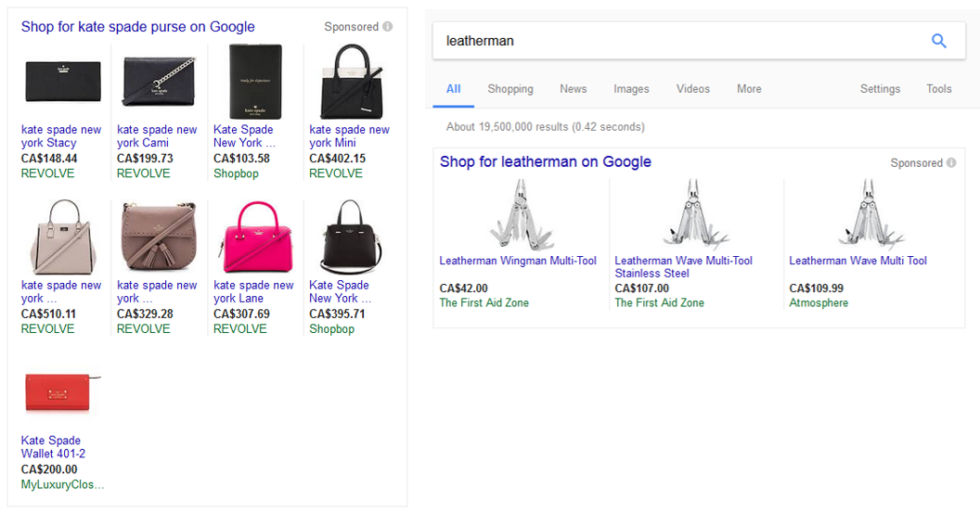Expand the More menu
The image size is (980, 513).
749,89
